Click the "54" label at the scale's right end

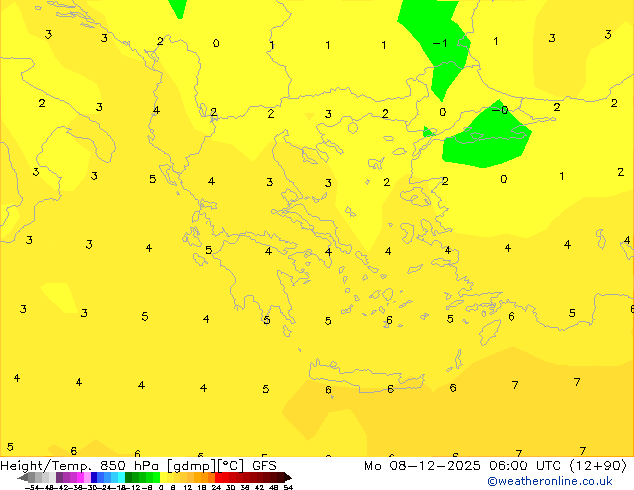288,488
